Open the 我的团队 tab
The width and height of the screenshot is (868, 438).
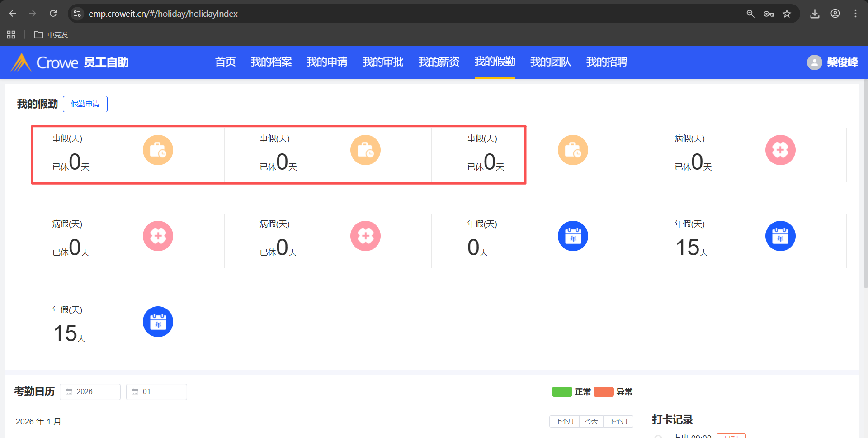551,62
